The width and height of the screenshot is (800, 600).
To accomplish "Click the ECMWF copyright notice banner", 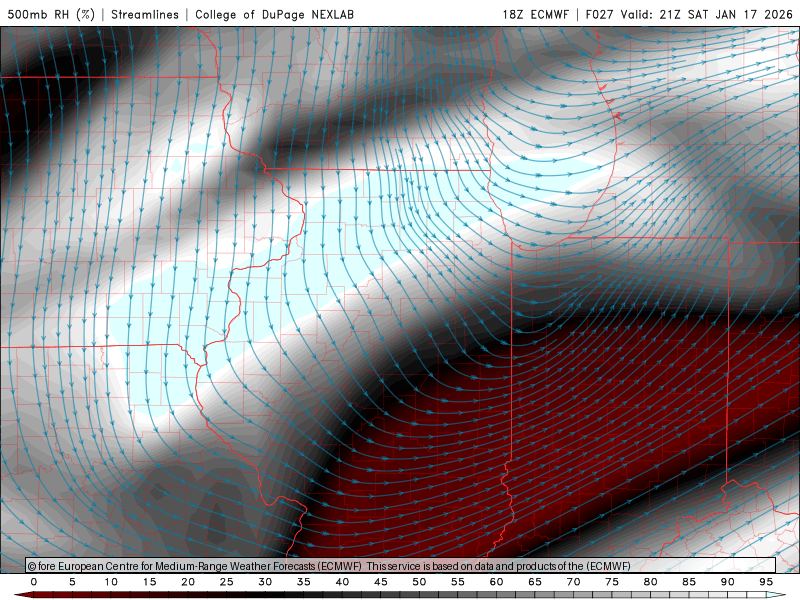I will 401,565.
